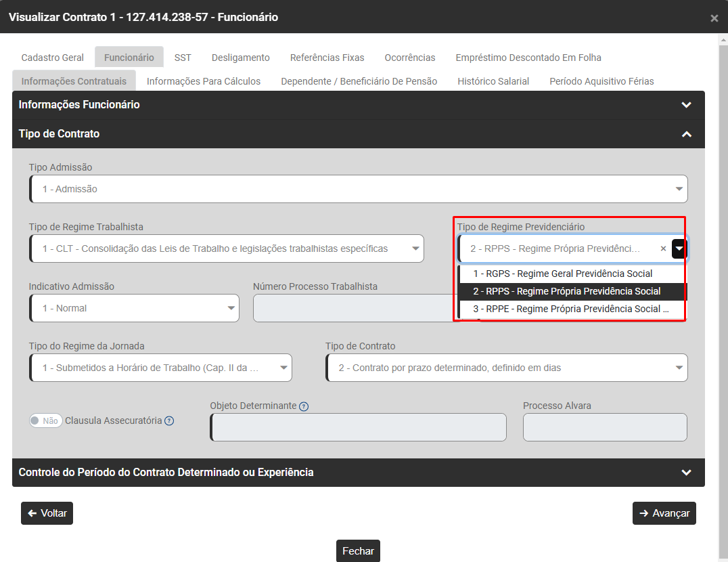Open the Indicativo Admissão dropdown
This screenshot has width=728, height=562.
pyautogui.click(x=134, y=308)
